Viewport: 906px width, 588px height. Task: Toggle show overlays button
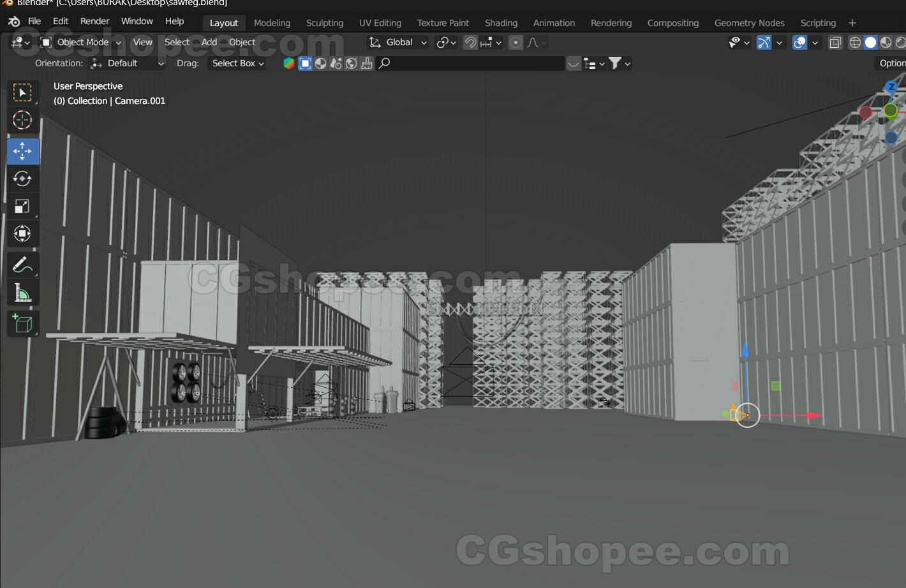(799, 43)
